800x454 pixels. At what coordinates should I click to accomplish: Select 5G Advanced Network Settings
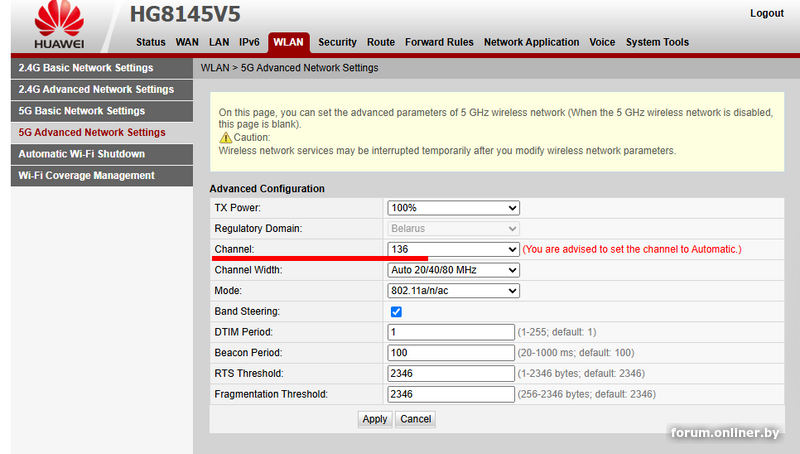click(x=102, y=133)
